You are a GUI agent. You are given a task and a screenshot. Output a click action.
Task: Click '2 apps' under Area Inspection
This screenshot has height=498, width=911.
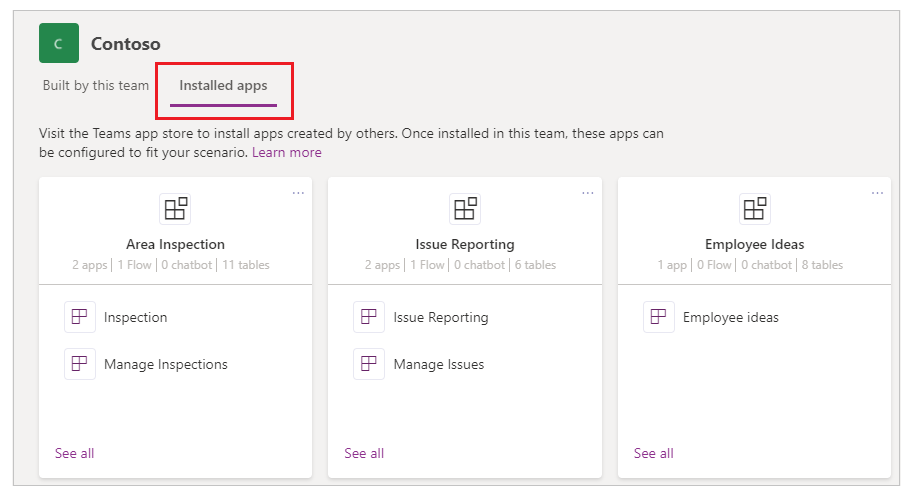89,265
